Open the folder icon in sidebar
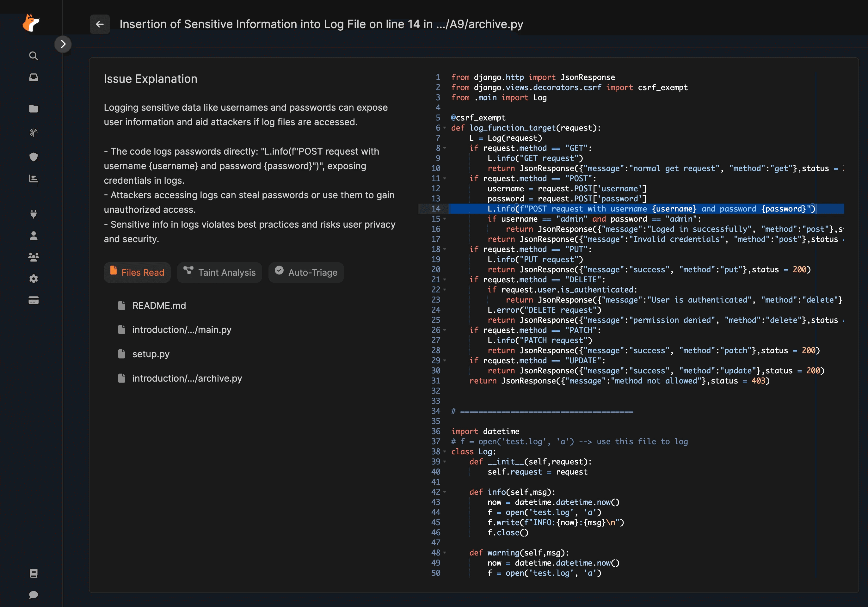 [x=33, y=109]
